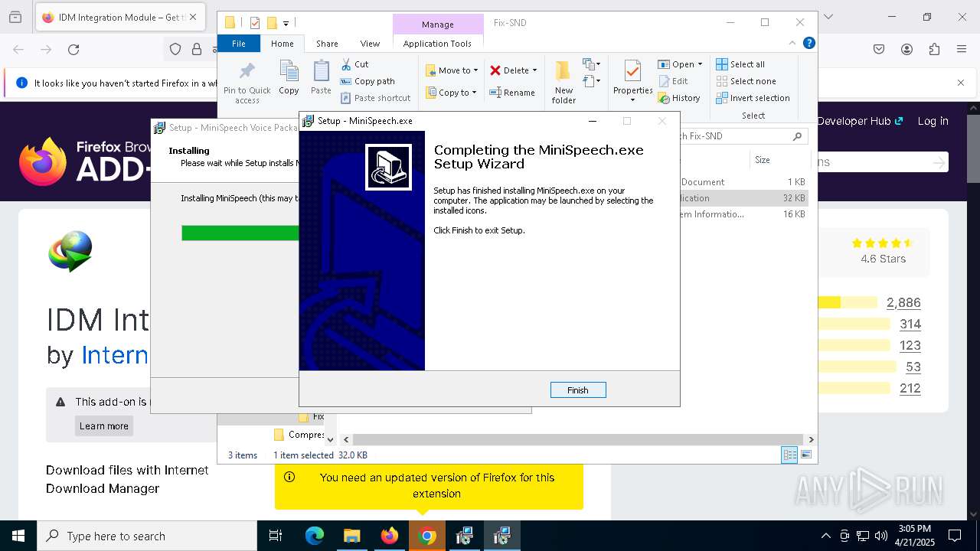Screen dimensions: 980x551
Task: Open Firefox account icon
Action: pyautogui.click(x=906, y=50)
